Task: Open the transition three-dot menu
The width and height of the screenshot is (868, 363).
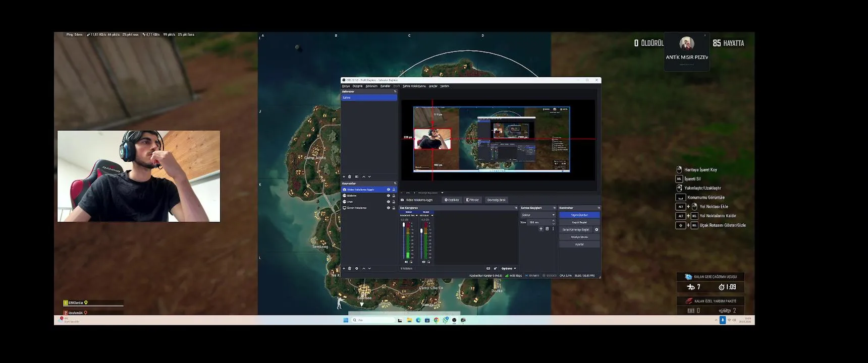Action: tap(553, 229)
